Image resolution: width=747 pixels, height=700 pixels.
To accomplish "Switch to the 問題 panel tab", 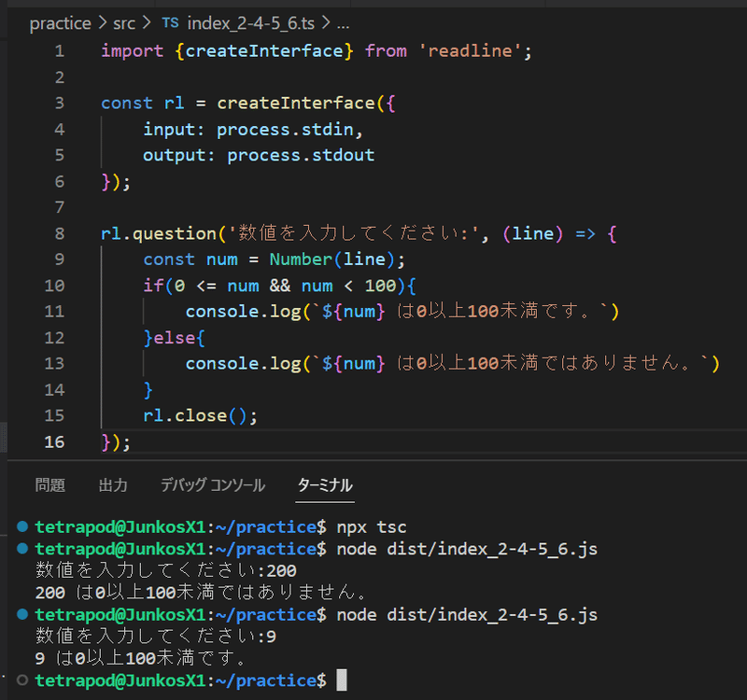I will 49,485.
